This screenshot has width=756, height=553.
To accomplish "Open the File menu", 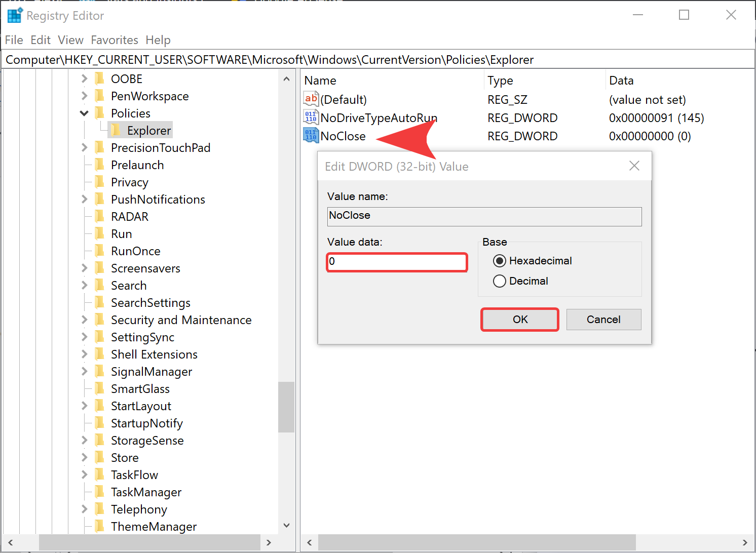I will pyautogui.click(x=14, y=40).
